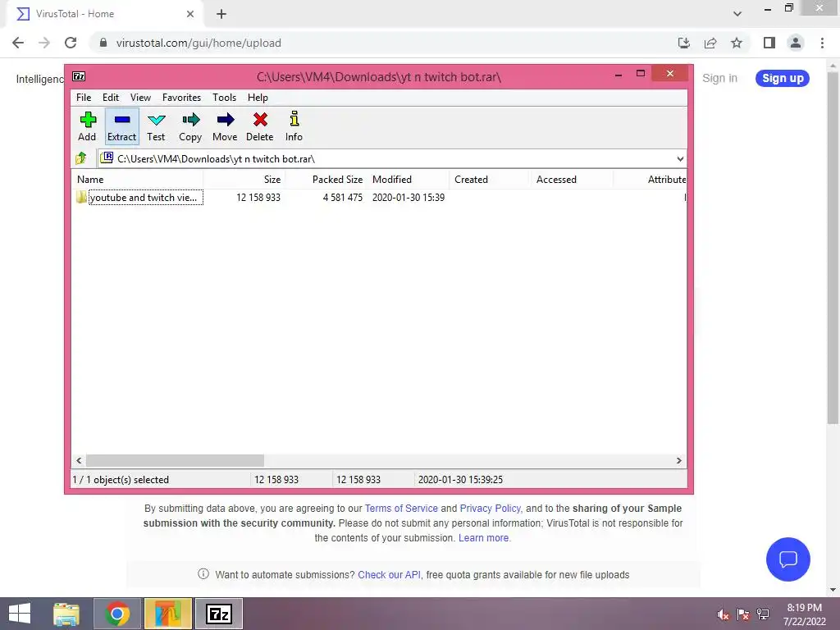Open the 7-Zip File menu

[84, 98]
